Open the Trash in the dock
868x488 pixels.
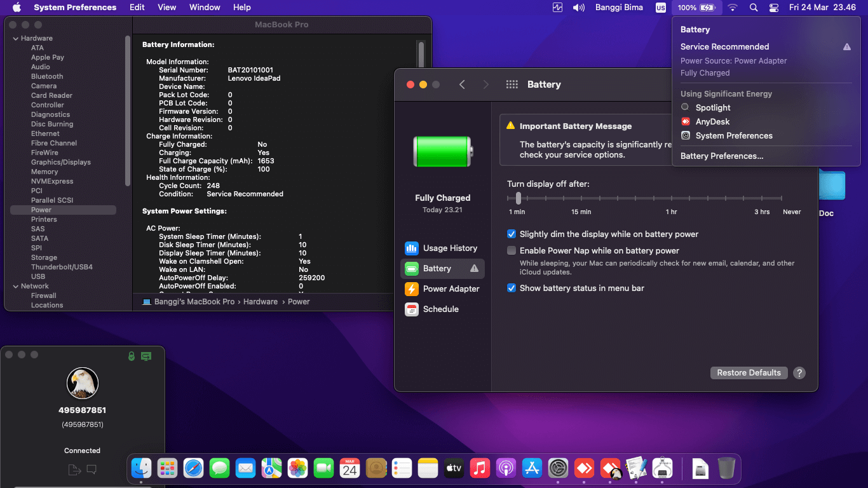[726, 469]
